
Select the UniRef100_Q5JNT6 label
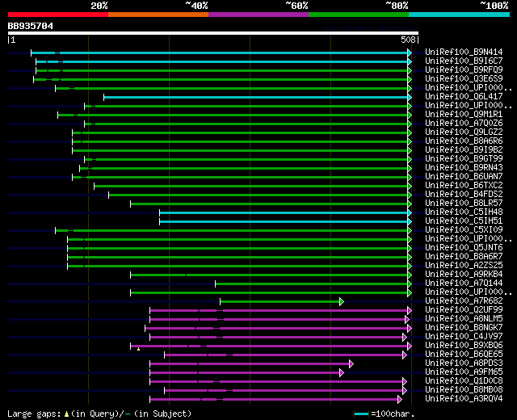[464, 248]
